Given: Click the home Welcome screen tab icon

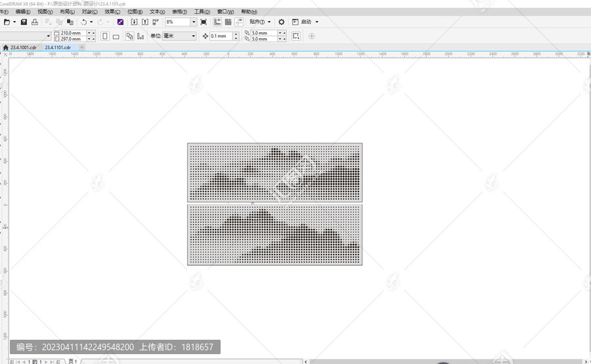Looking at the screenshot, I should tap(6, 47).
